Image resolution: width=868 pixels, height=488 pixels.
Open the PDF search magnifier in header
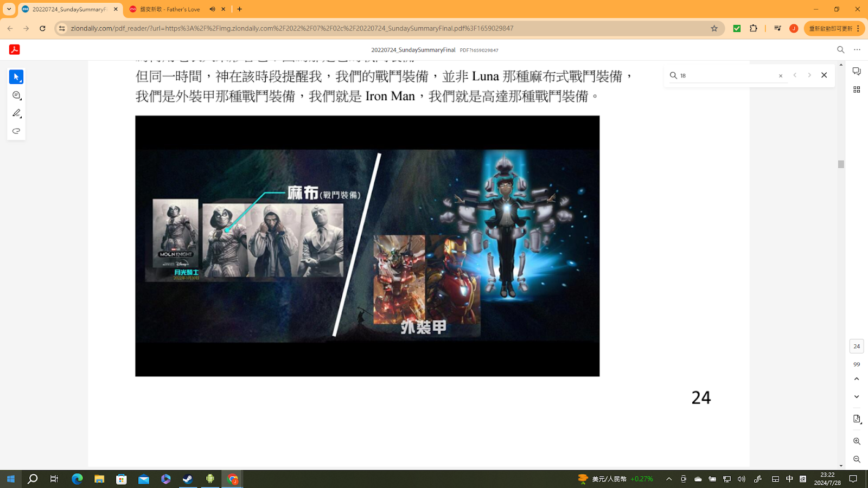tap(841, 49)
